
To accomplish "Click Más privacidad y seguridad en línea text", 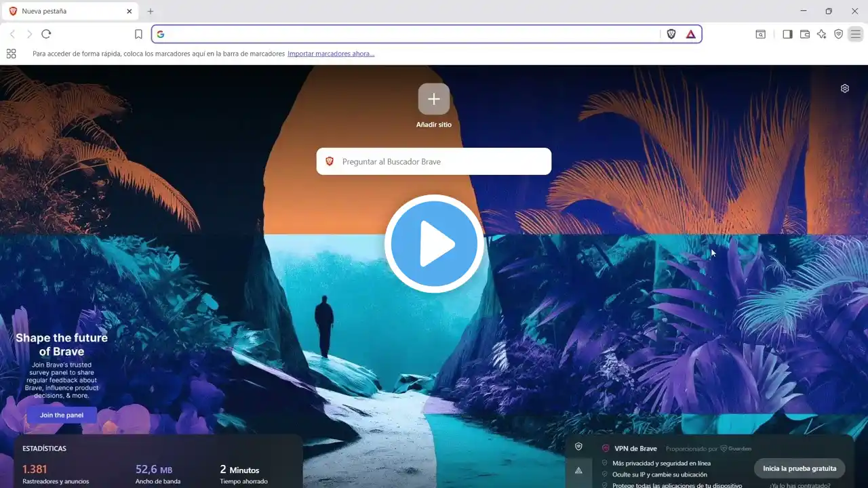I will point(662,464).
